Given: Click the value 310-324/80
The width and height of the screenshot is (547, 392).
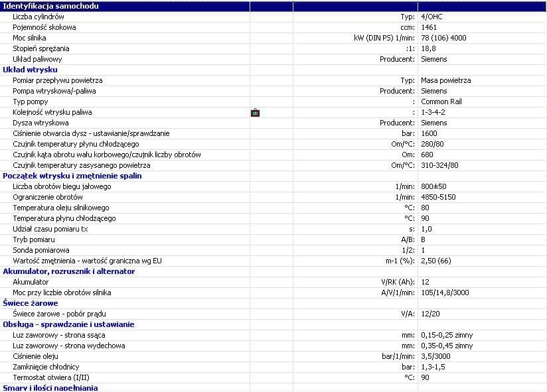Looking at the screenshot, I should point(439,166).
